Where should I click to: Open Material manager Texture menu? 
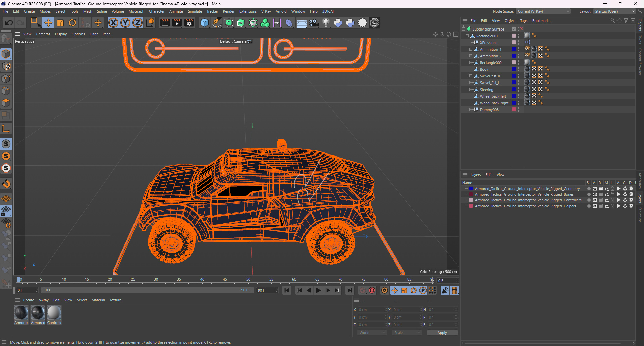point(115,300)
